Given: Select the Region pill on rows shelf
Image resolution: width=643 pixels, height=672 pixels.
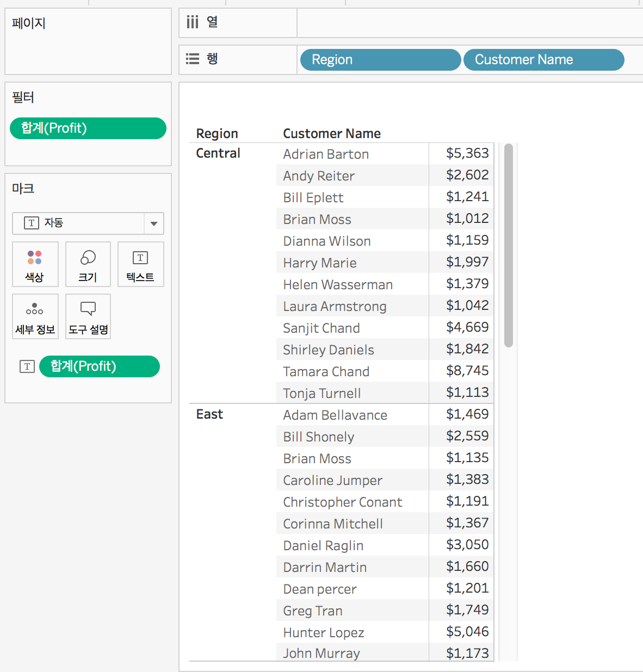Looking at the screenshot, I should (380, 60).
